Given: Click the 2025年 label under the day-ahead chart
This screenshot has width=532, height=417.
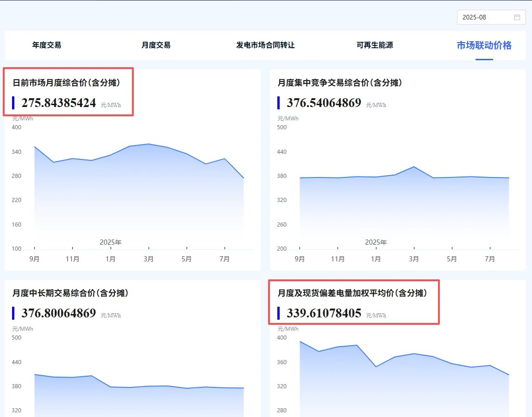Looking at the screenshot, I should [x=111, y=242].
